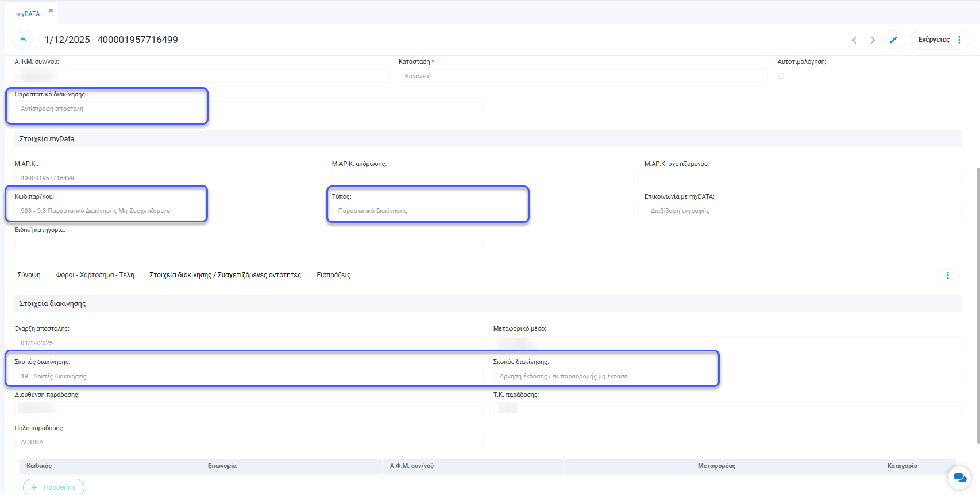
Task: Go to previous record chevron
Action: point(854,40)
